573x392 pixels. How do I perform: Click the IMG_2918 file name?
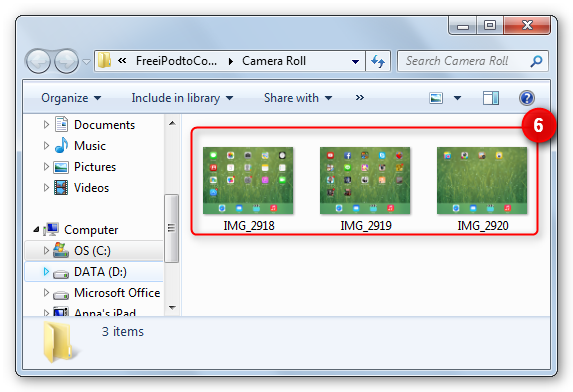point(249,225)
